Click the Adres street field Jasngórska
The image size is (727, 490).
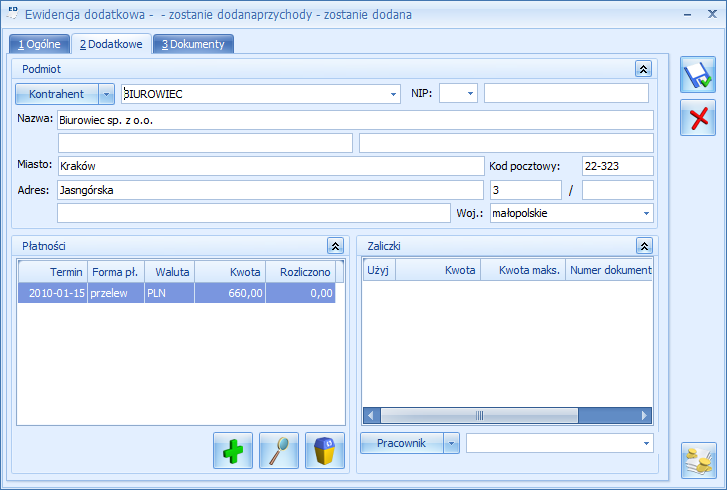pyautogui.click(x=270, y=190)
